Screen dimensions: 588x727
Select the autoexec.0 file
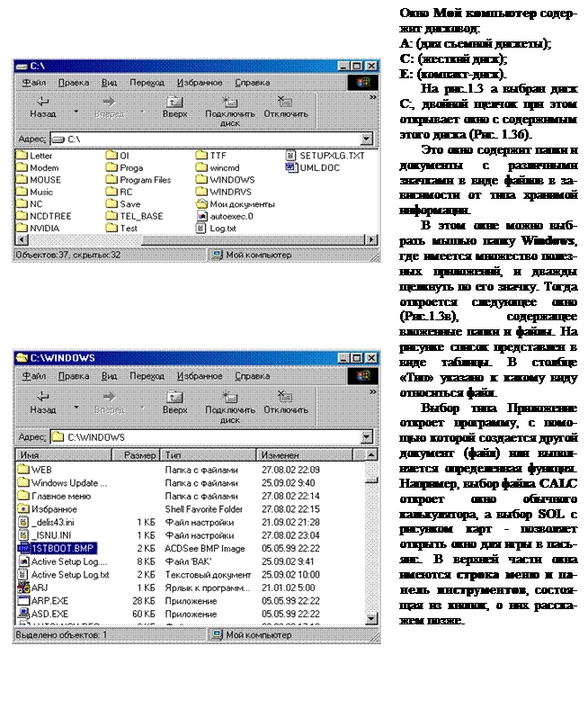[225, 216]
